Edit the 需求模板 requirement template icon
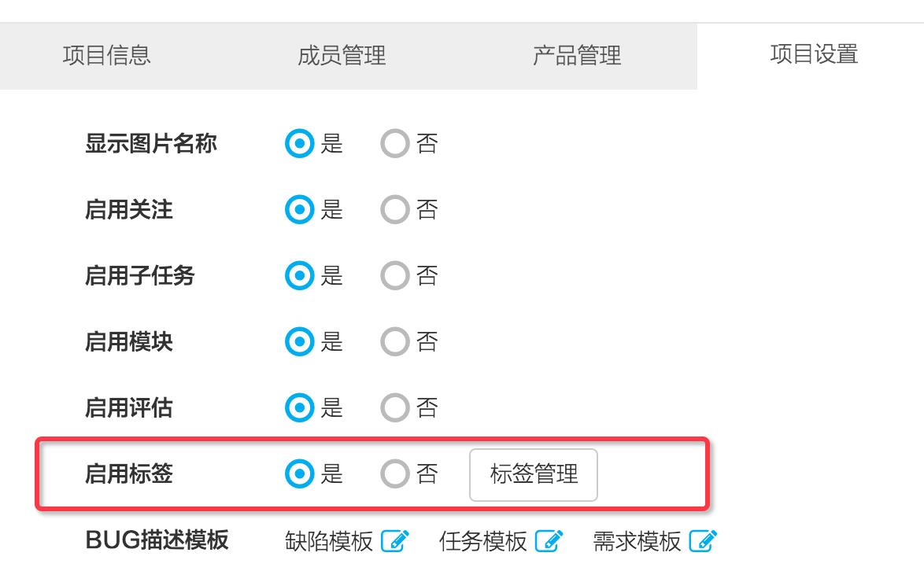Screen dimensions: 924x571 tap(702, 540)
